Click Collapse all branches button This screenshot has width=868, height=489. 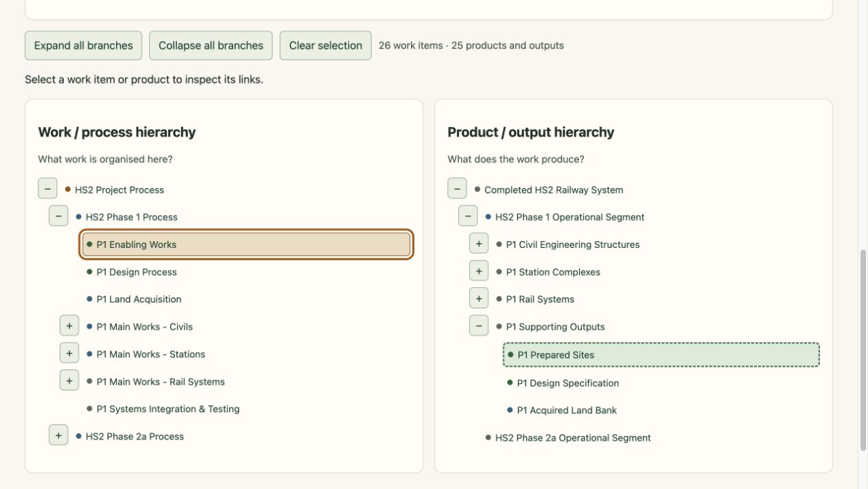(211, 45)
